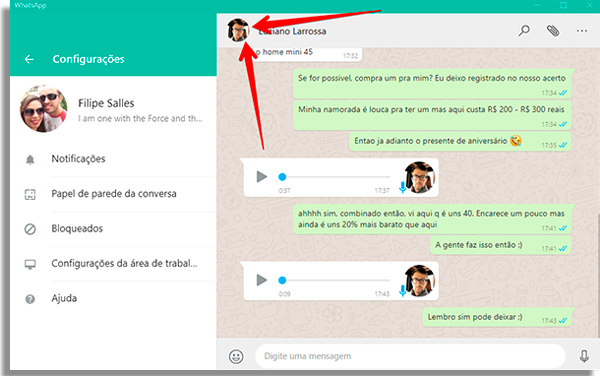Open Papel de parede da conversa
This screenshot has height=376, width=600.
click(x=113, y=194)
